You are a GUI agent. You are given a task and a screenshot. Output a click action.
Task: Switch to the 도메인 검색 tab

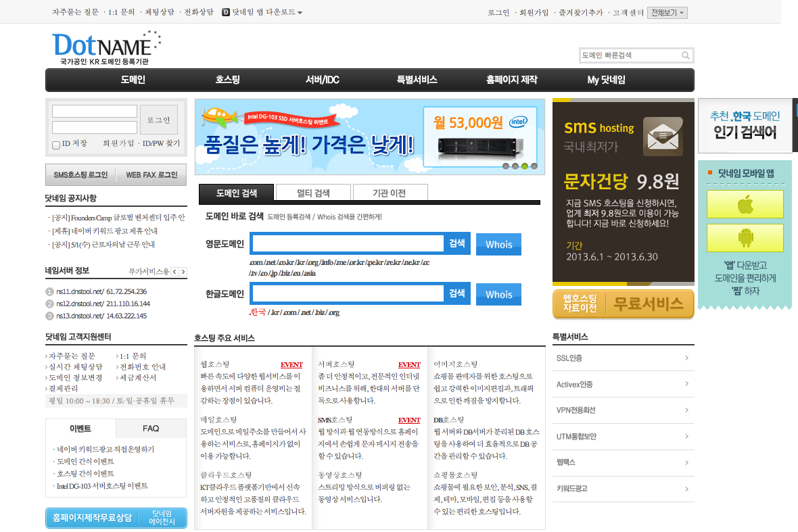point(236,193)
